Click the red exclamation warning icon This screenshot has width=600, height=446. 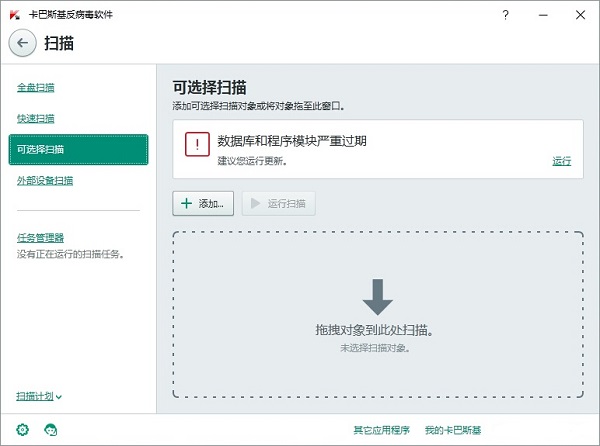tap(197, 145)
